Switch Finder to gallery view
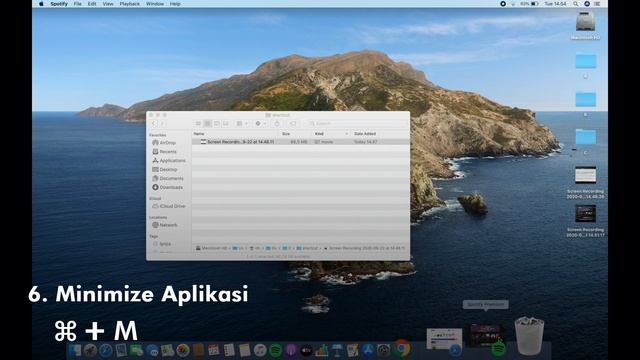This screenshot has height=360, width=640. pyautogui.click(x=226, y=123)
